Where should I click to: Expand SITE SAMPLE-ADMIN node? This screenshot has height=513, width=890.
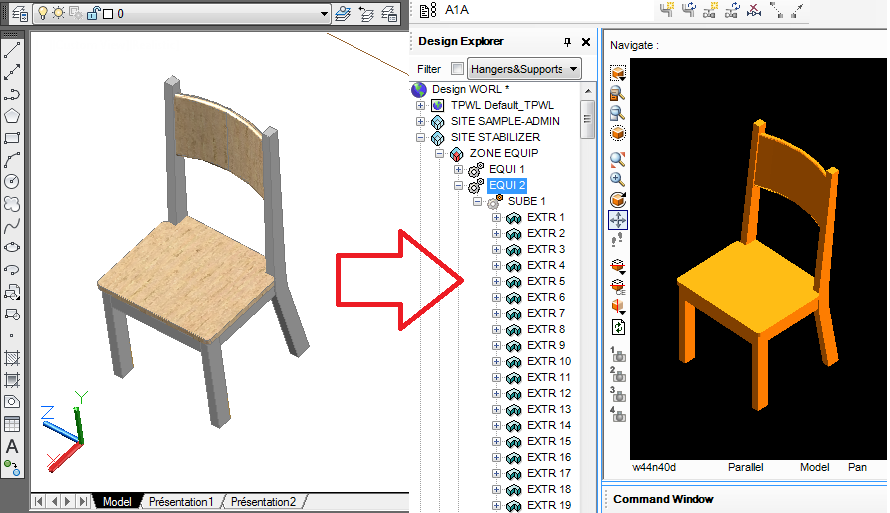click(x=421, y=121)
